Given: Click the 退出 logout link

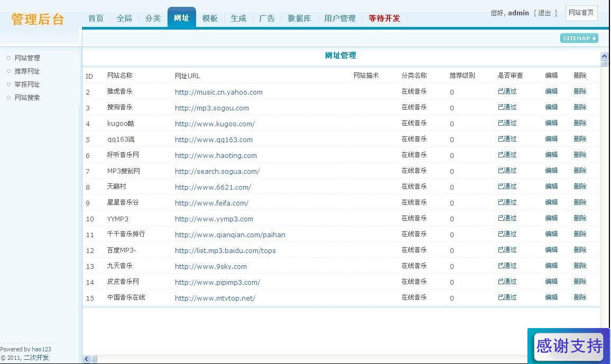Looking at the screenshot, I should pyautogui.click(x=544, y=13).
